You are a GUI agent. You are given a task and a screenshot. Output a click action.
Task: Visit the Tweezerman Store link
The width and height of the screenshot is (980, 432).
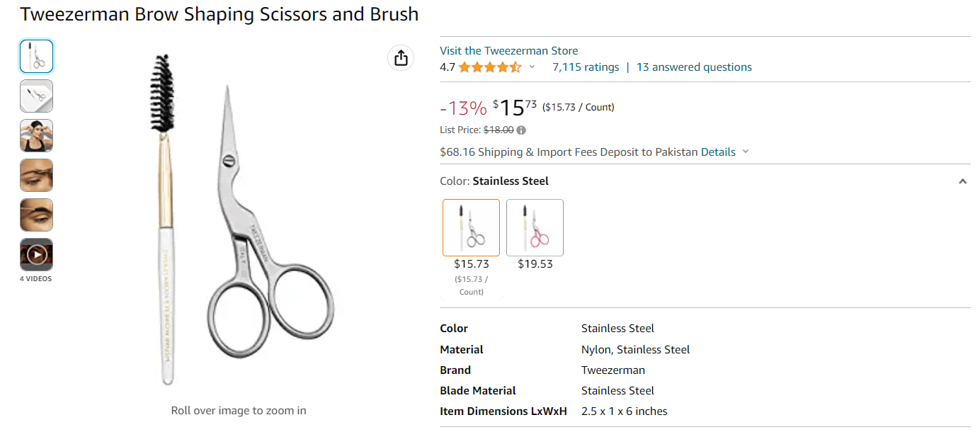508,51
